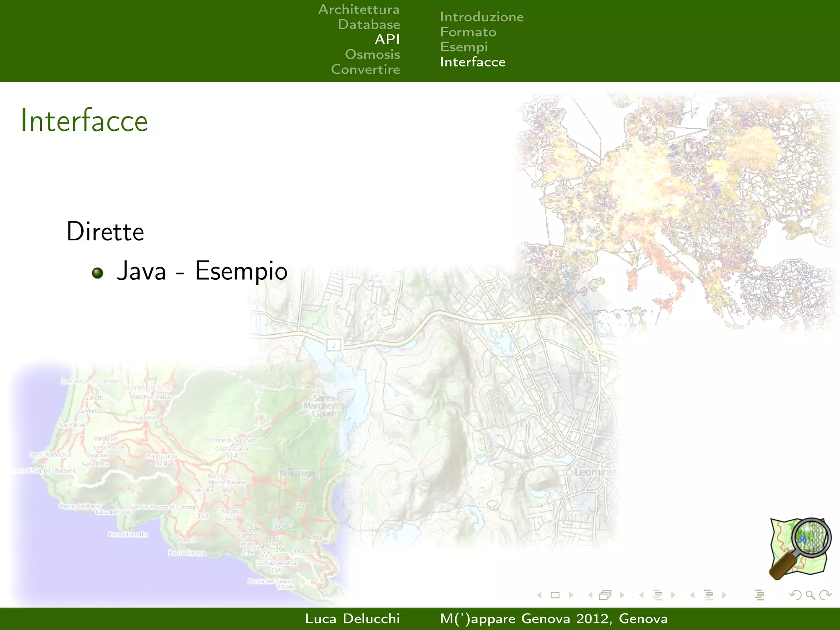Click the go-back curved arrow icon

(x=795, y=595)
